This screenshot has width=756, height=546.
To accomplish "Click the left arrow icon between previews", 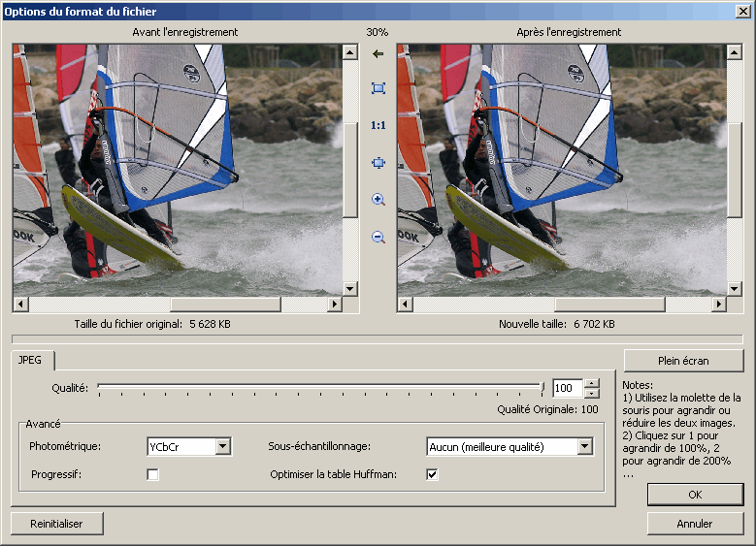I will tap(378, 53).
